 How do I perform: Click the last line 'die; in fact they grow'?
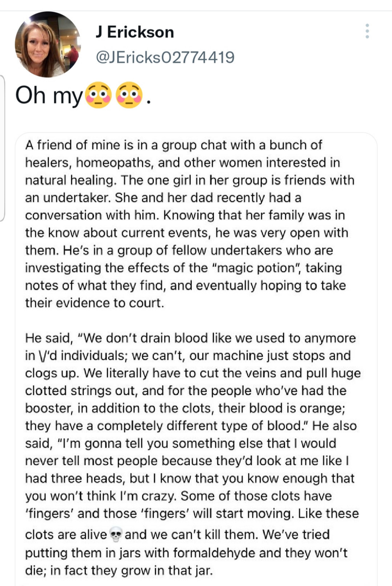tap(119, 571)
